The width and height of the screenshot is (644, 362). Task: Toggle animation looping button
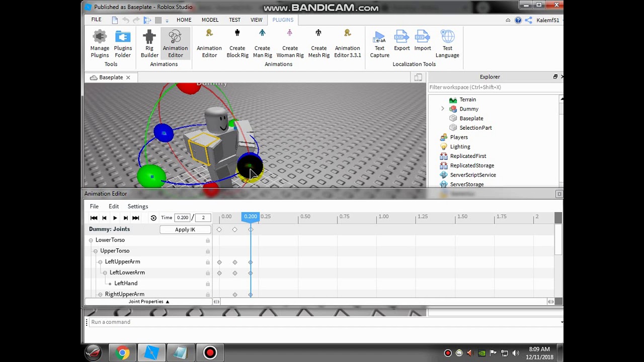pyautogui.click(x=153, y=218)
